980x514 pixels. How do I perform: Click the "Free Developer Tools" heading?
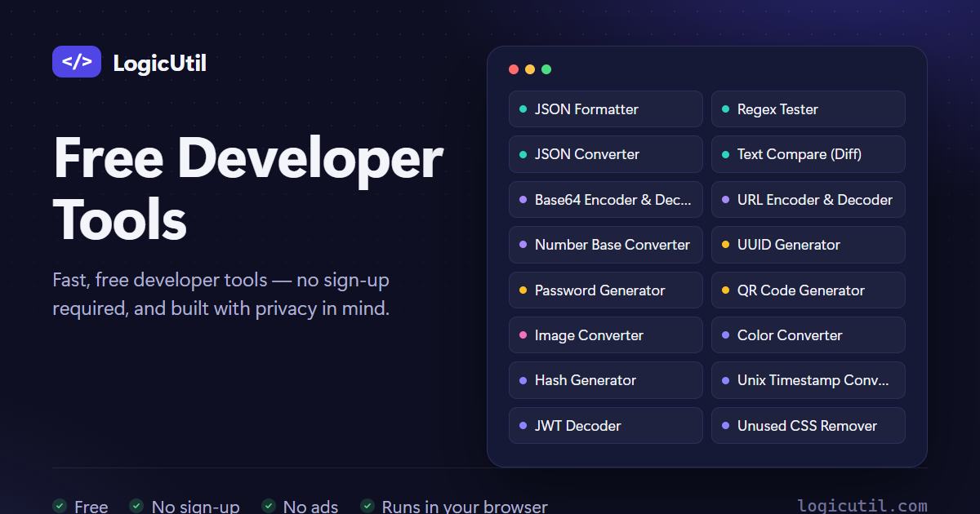(248, 189)
